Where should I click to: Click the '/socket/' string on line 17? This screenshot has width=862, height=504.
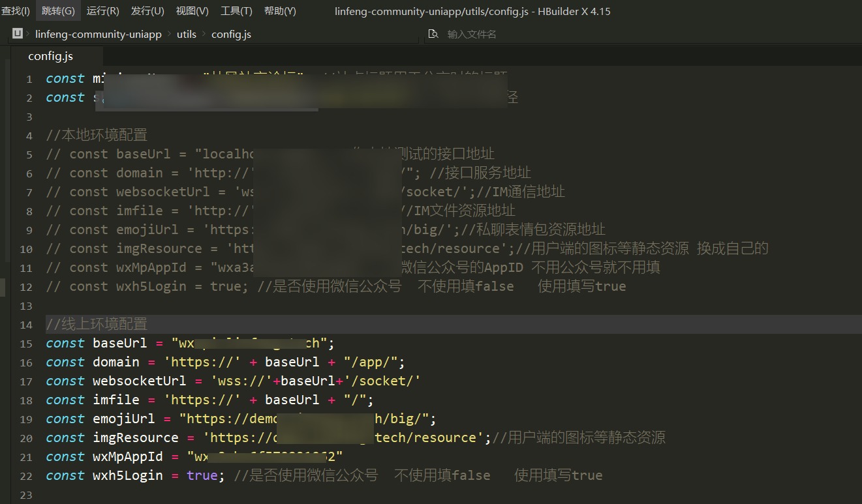(382, 381)
